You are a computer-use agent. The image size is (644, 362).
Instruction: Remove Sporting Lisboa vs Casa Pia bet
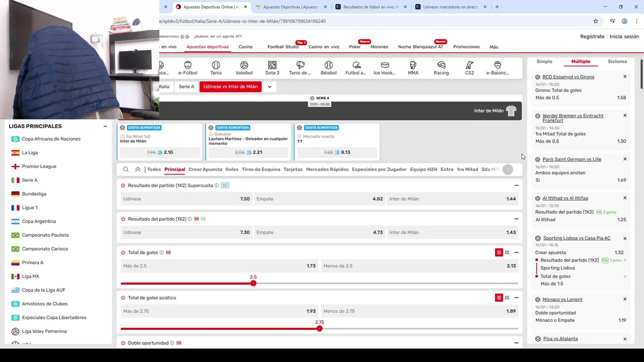pos(625,238)
